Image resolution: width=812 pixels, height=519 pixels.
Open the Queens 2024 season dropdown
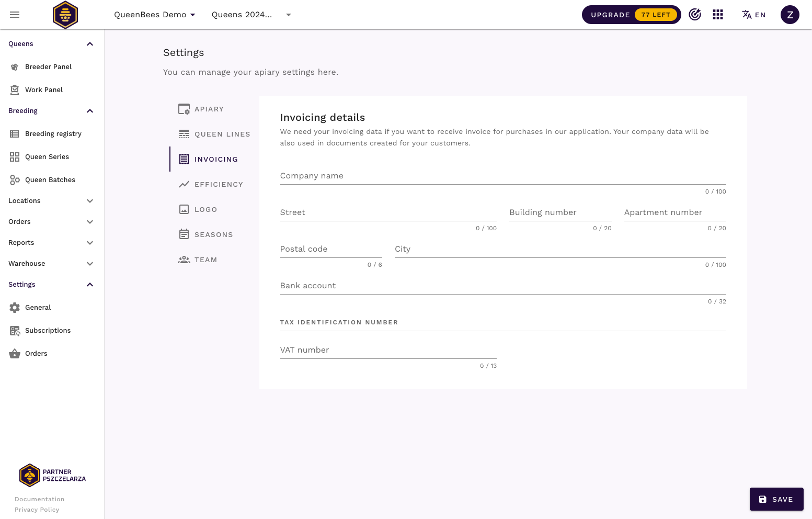point(251,15)
